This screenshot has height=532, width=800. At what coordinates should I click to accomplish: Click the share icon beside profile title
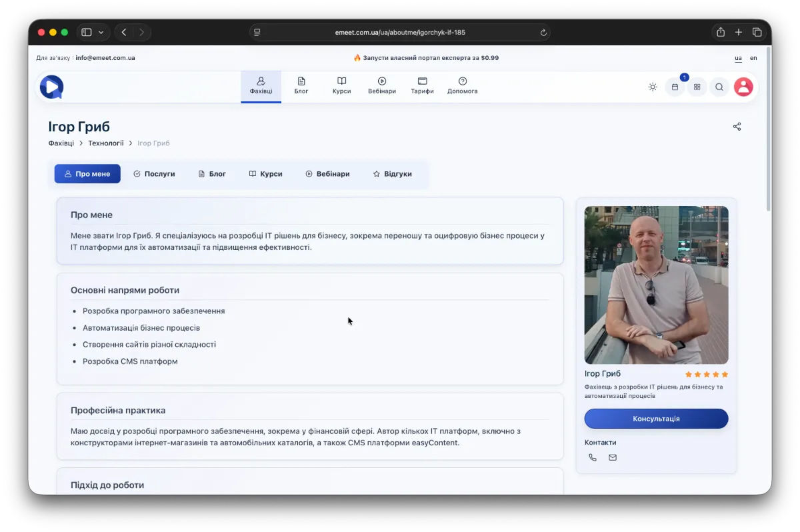click(x=737, y=127)
